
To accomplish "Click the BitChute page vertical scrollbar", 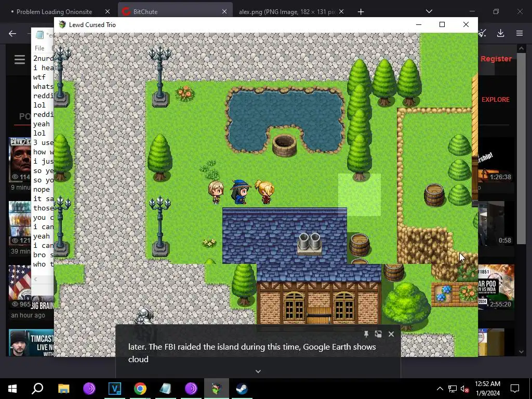I will click(522, 148).
